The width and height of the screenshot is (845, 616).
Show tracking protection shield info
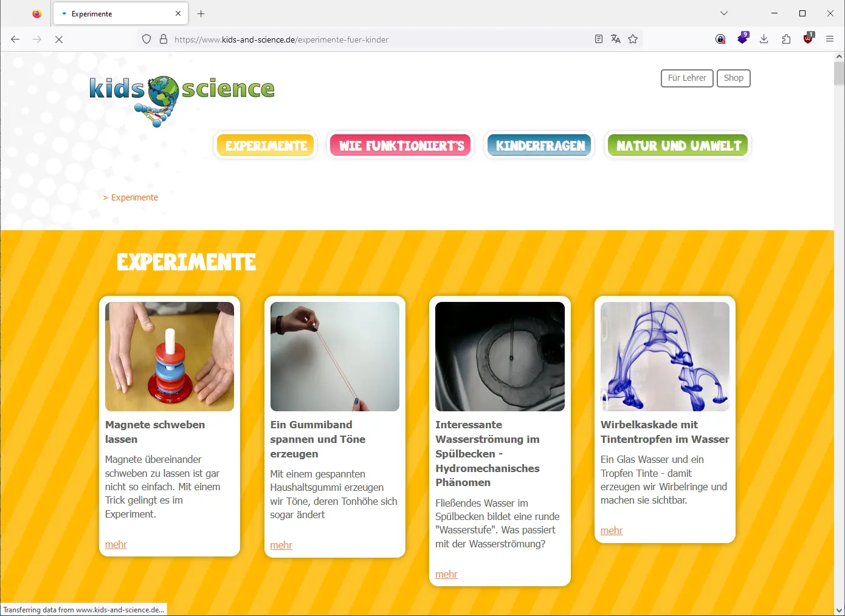147,39
